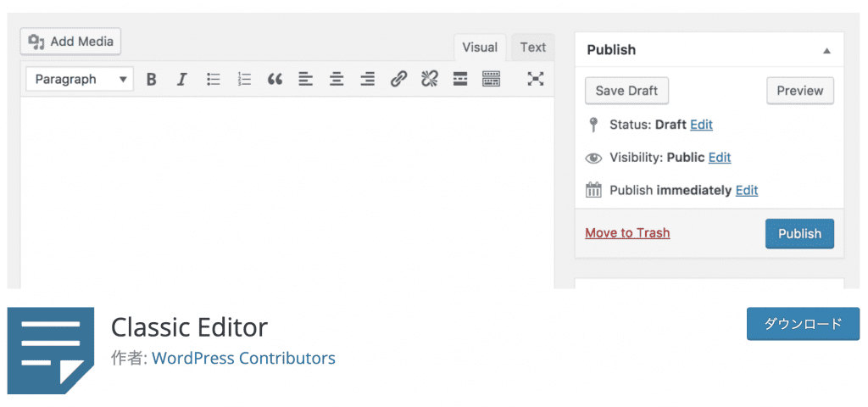The width and height of the screenshot is (868, 407).
Task: Insert a link with chain icon
Action: coord(398,80)
